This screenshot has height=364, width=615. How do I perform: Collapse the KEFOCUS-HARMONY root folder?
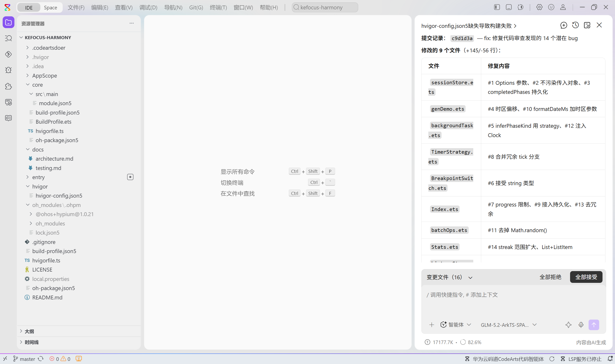(21, 37)
